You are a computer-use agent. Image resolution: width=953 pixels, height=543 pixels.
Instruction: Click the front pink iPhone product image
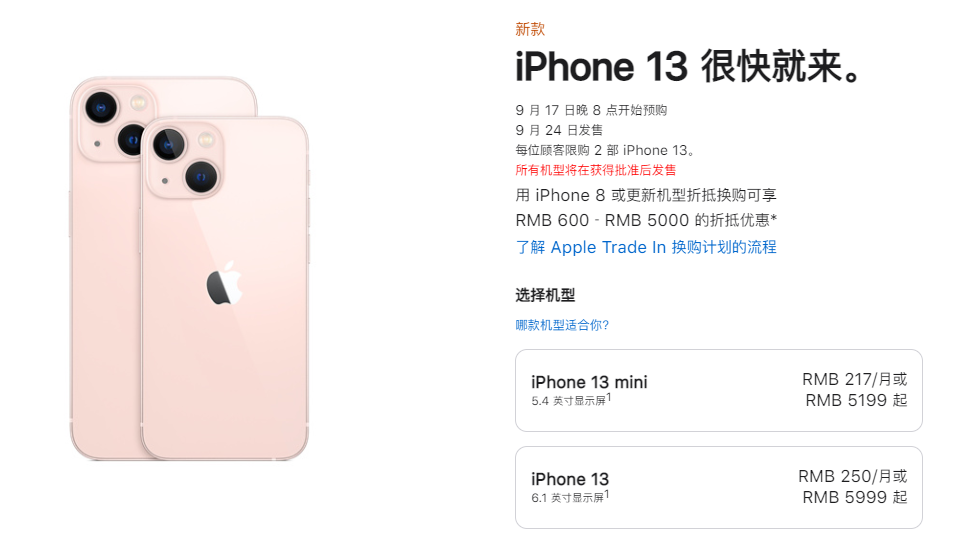225,288
